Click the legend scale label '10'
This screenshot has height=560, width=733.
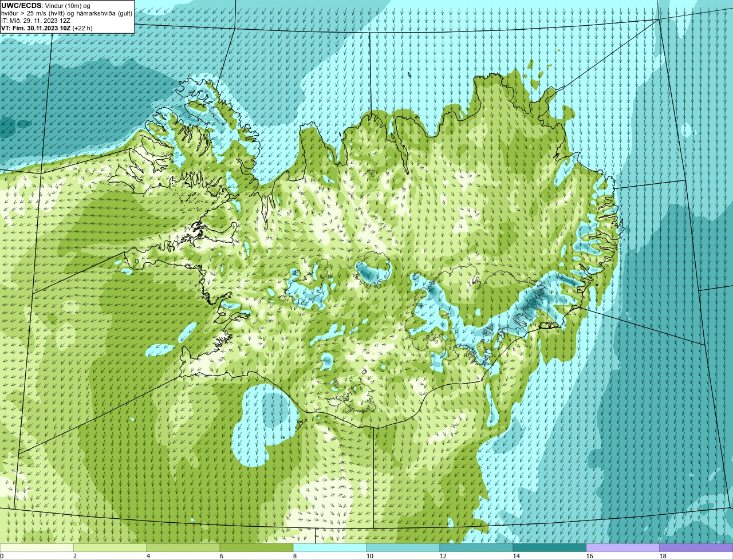tap(370, 556)
